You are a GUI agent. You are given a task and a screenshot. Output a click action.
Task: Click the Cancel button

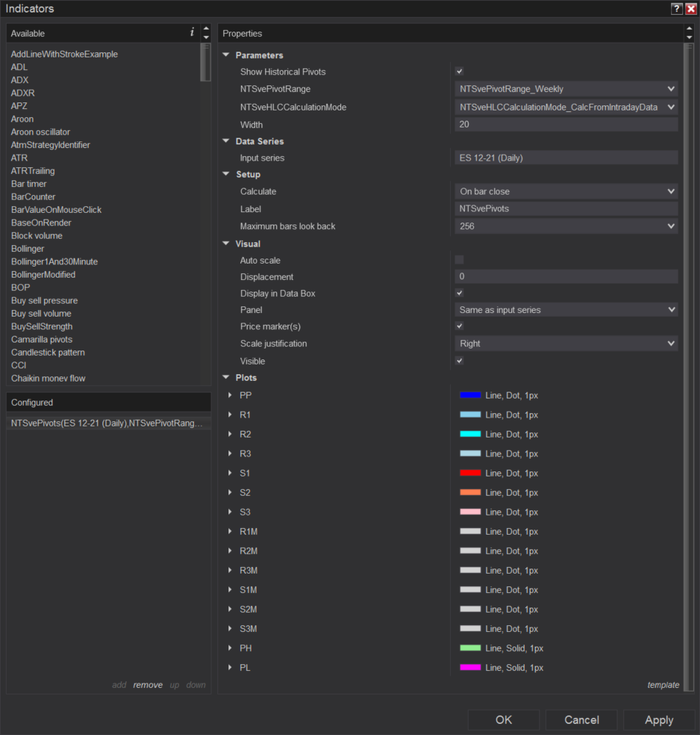coord(581,720)
